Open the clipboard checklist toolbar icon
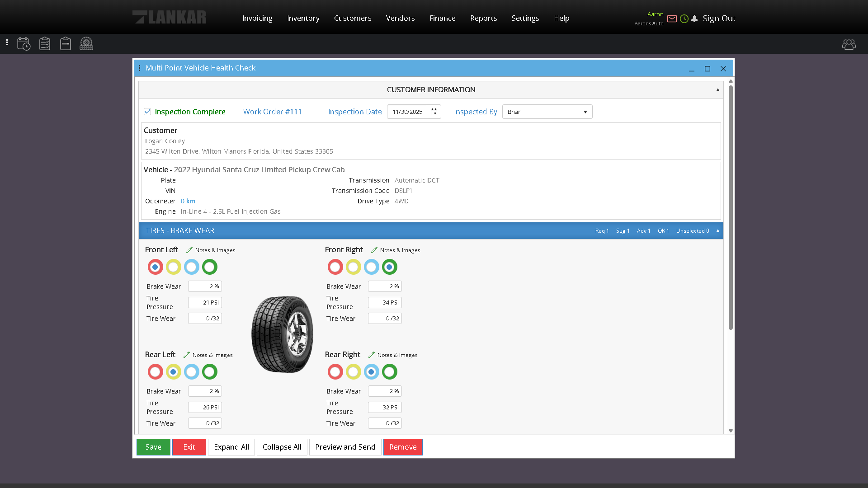868x488 pixels. [45, 44]
